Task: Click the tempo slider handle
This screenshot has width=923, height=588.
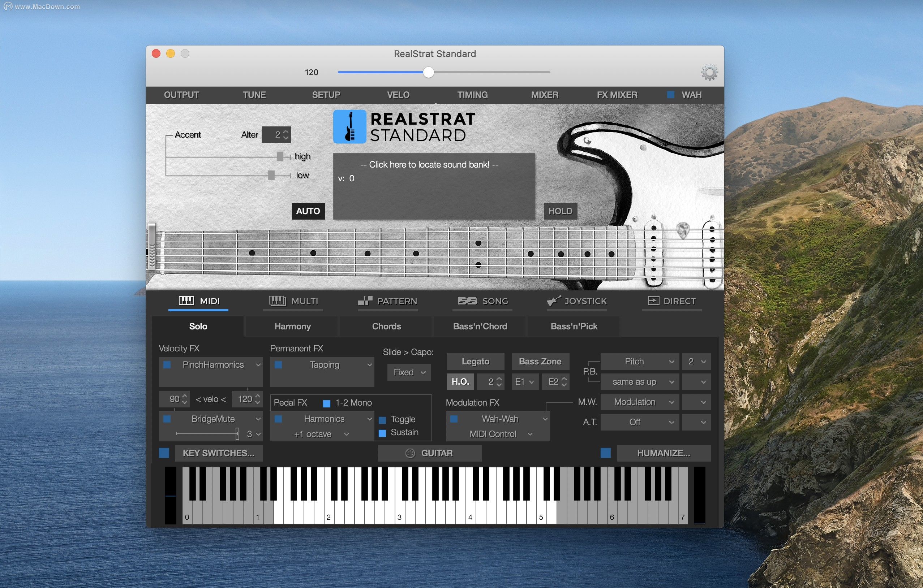Action: coord(428,72)
